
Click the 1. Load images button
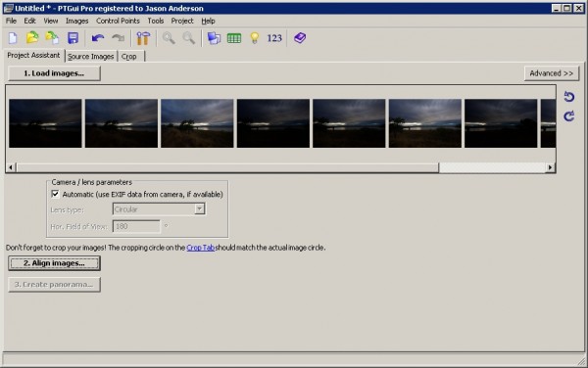(x=54, y=73)
